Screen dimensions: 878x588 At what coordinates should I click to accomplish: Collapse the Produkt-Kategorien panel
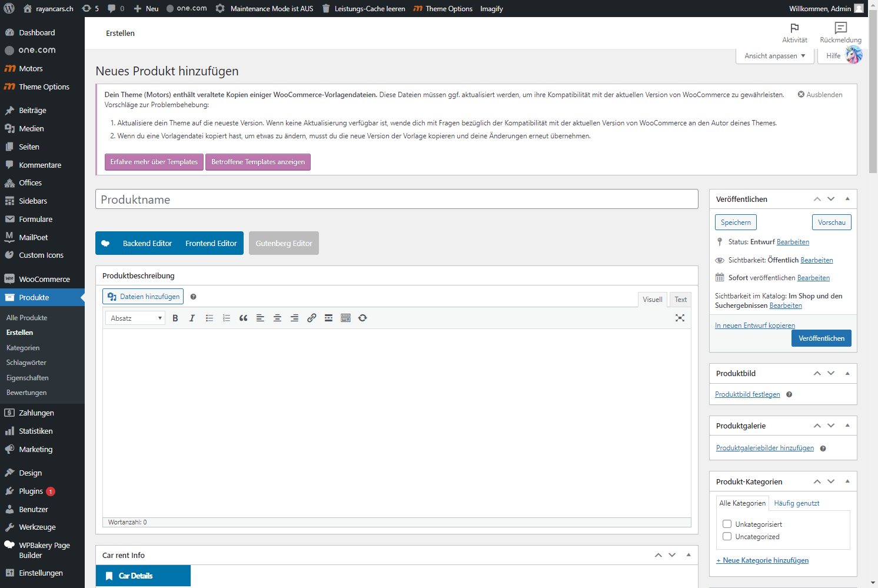point(847,481)
